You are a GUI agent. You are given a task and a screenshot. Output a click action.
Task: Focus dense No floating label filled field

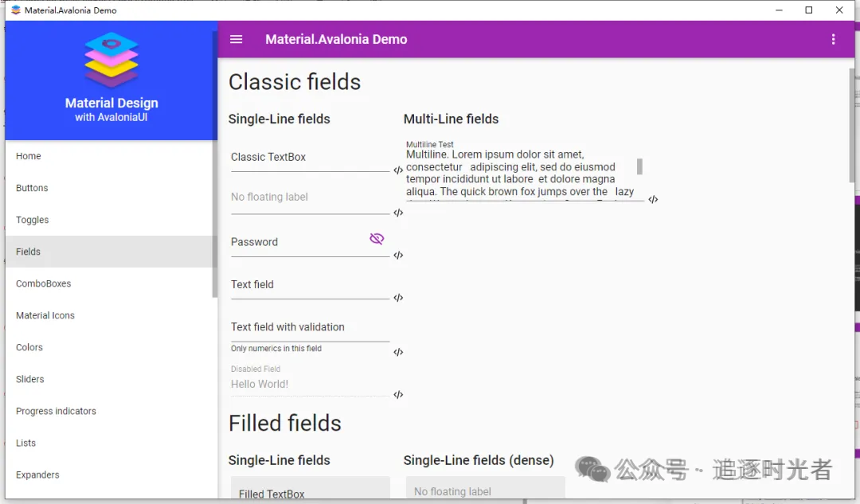point(486,488)
